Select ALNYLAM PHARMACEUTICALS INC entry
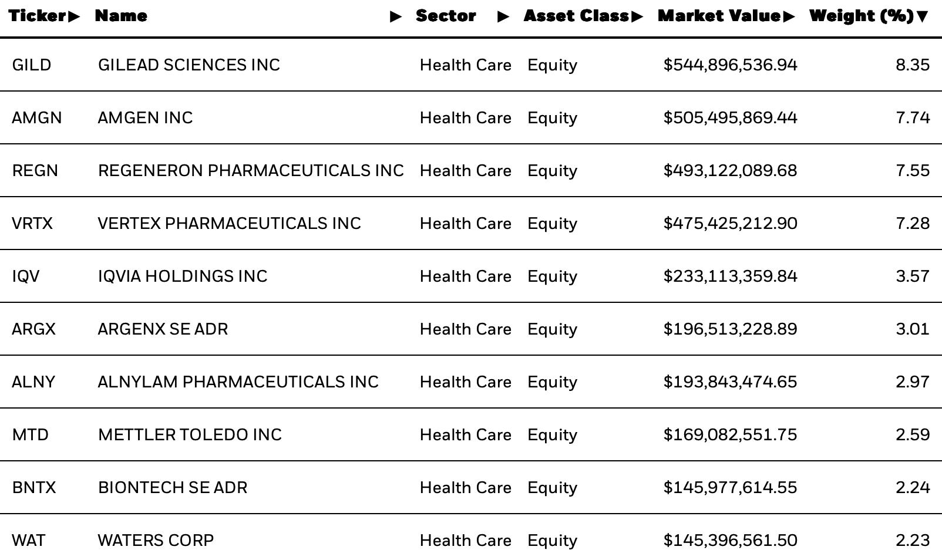942x560 pixels. tap(471, 382)
